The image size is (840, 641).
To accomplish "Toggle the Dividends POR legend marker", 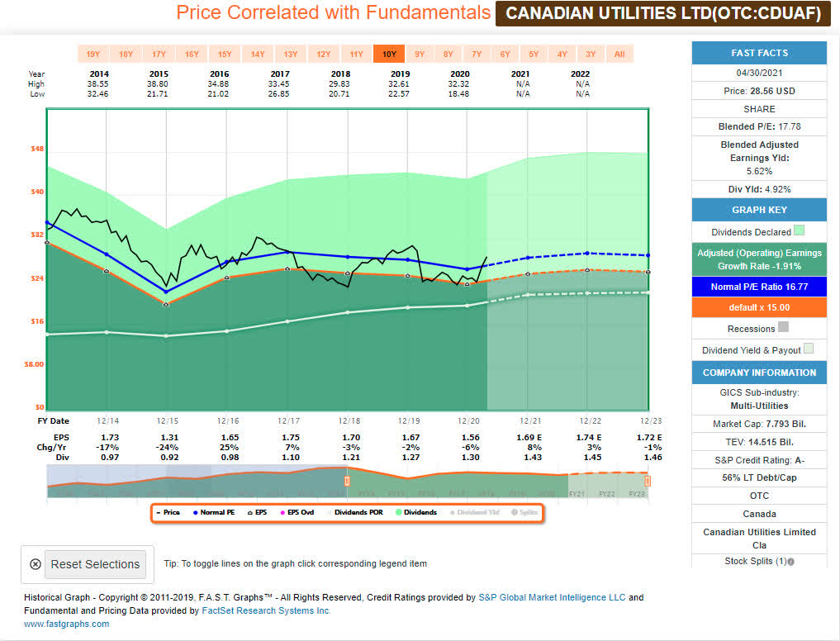I will [330, 512].
